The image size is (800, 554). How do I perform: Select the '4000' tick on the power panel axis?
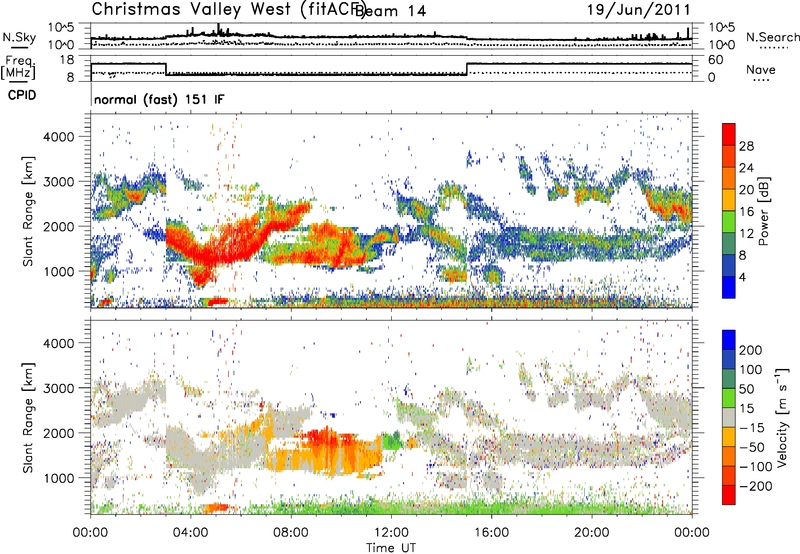(x=59, y=137)
